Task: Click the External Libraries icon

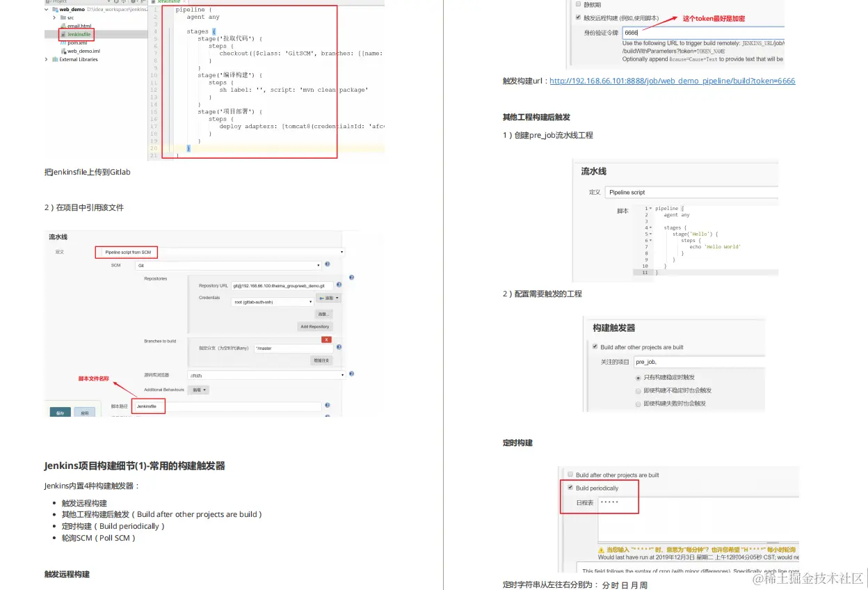Action: pyautogui.click(x=55, y=59)
